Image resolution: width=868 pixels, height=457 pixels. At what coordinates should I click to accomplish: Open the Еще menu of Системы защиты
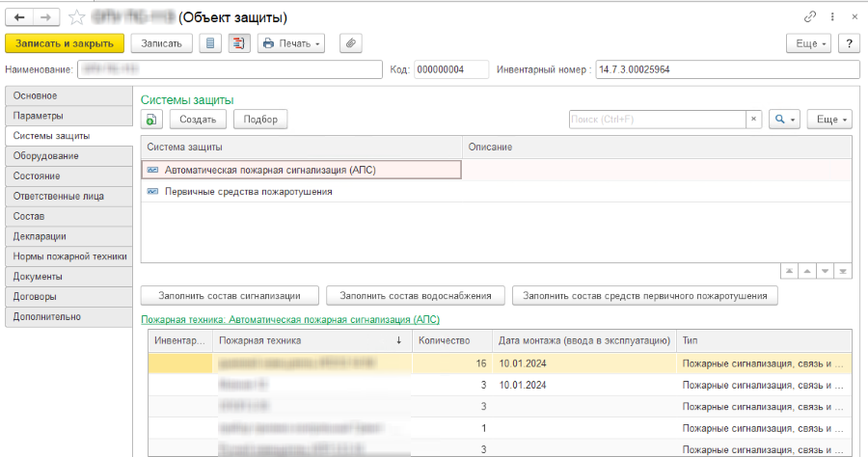pyautogui.click(x=829, y=120)
